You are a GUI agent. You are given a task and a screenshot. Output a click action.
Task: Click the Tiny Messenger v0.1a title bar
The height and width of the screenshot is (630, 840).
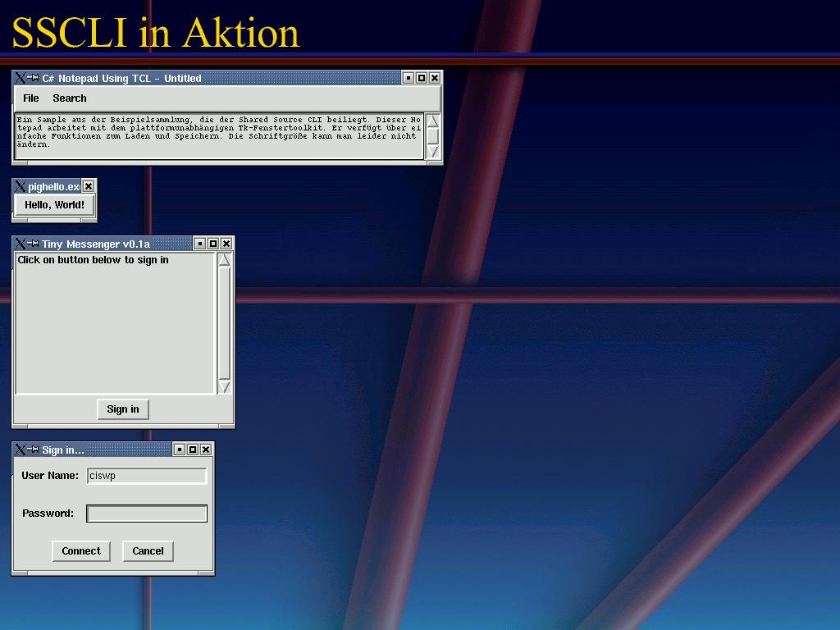[117, 244]
